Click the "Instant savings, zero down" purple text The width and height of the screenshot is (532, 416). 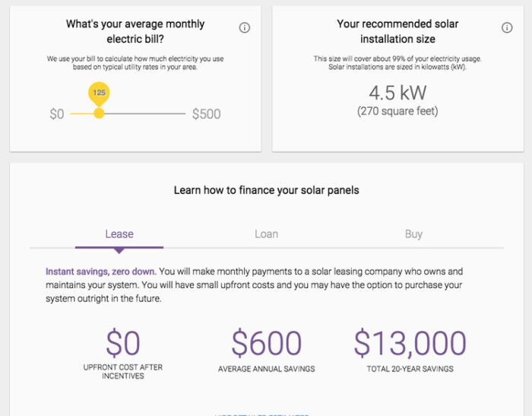(100, 272)
